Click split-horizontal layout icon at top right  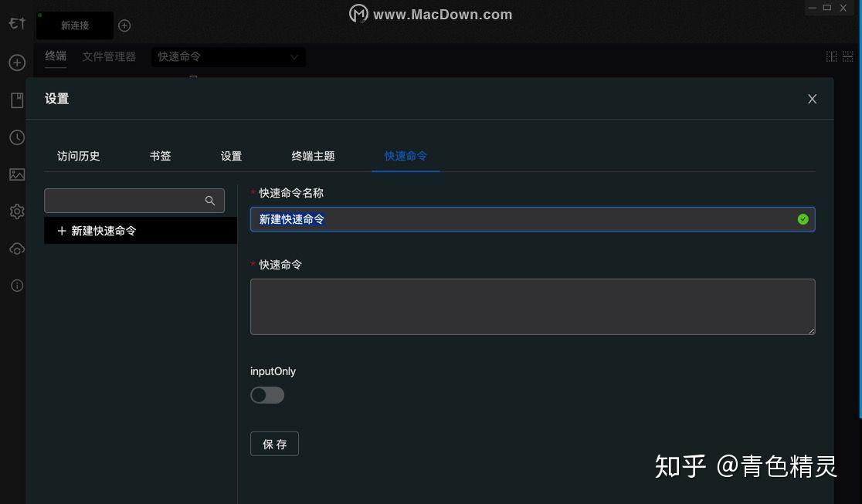pos(848,56)
